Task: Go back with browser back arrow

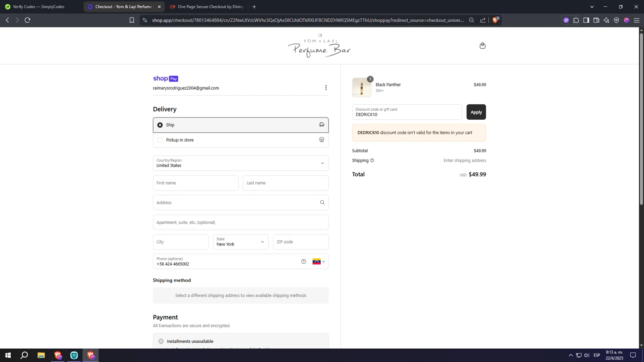Action: 7,20
